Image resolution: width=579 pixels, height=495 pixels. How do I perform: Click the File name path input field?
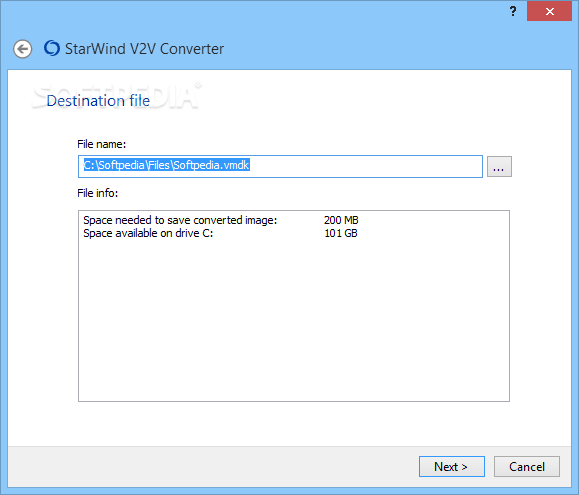(x=280, y=166)
